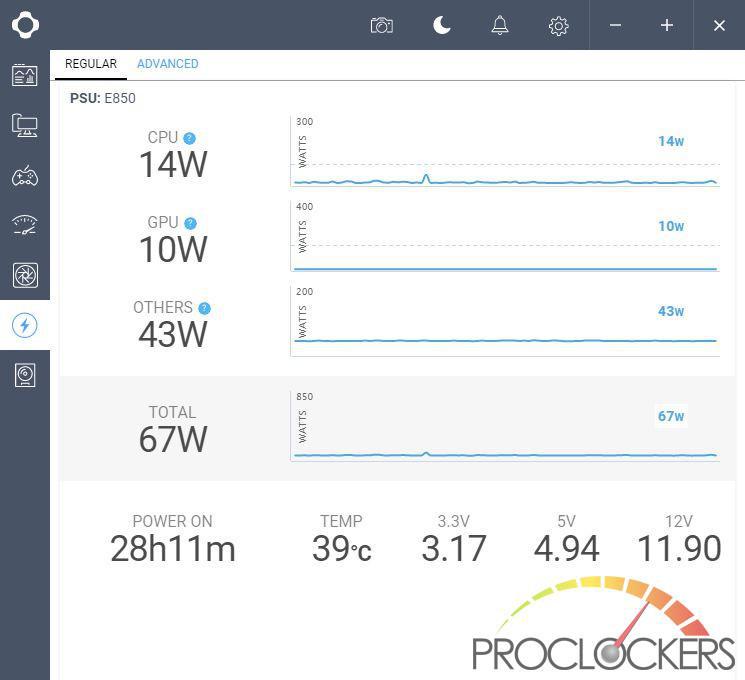Select the power lightning sidebar icon
This screenshot has height=680, width=745.
25,326
